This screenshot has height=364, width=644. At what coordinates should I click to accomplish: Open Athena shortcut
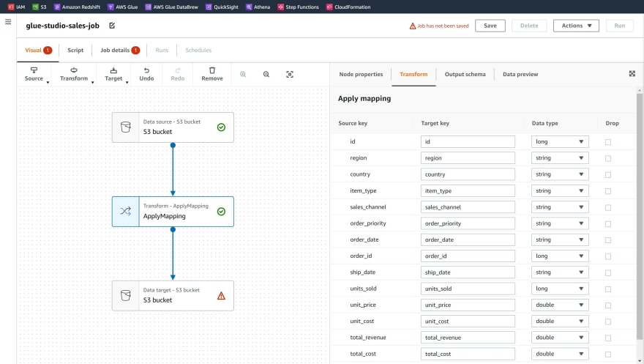tap(258, 7)
